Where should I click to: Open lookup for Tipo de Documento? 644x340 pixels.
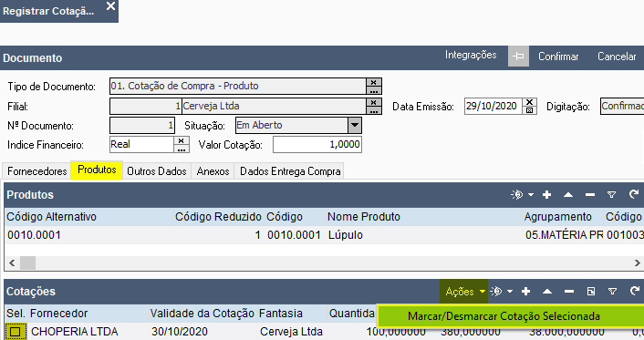point(373,90)
